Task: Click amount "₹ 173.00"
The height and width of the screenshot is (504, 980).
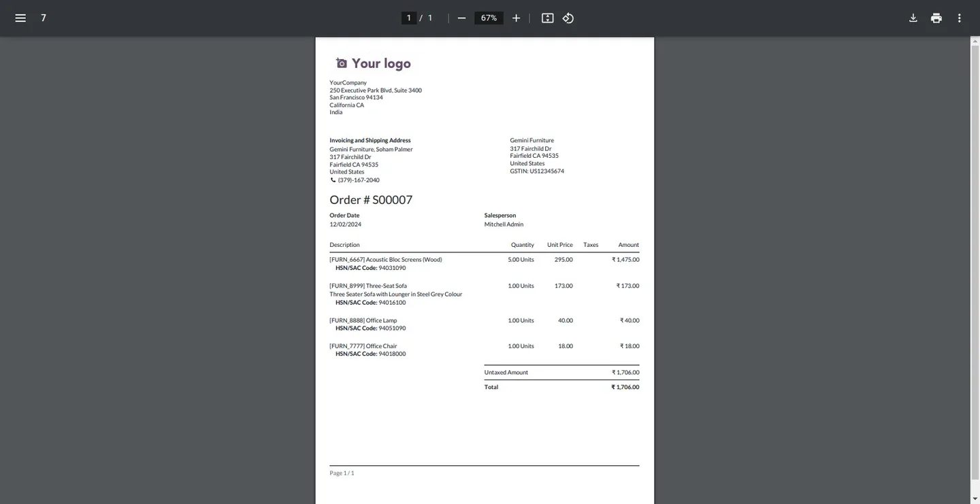Action: coord(628,286)
